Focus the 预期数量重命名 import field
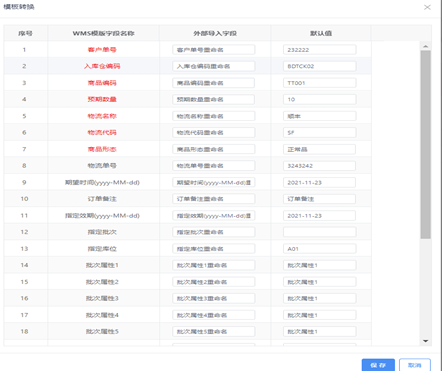Viewport: 442px width, 371px height. click(214, 99)
